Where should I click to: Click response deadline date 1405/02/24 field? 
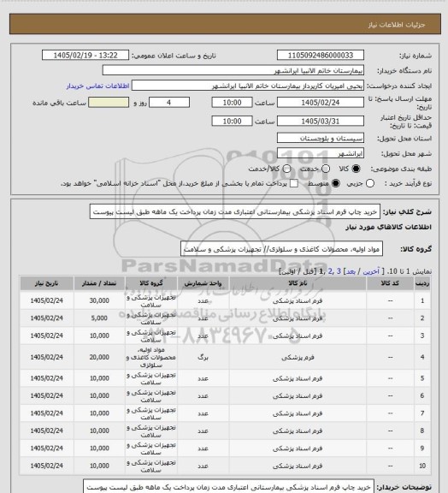tap(321, 103)
